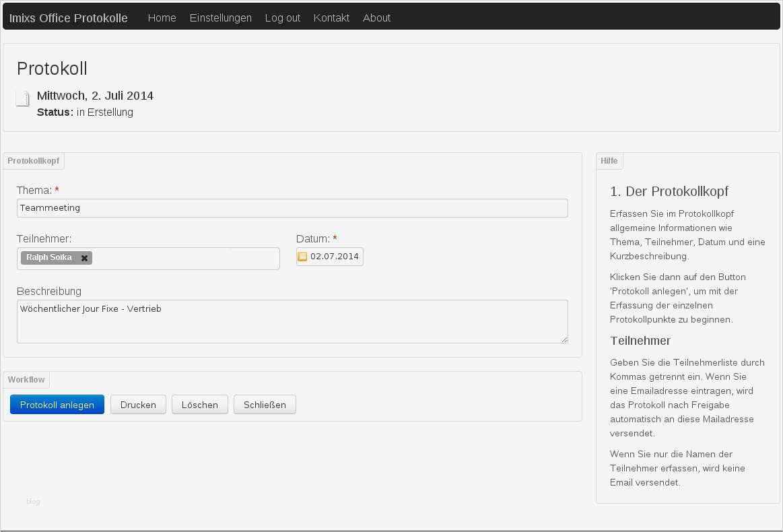This screenshot has height=532, width=783.
Task: Click the document icon beside the date heading
Action: coord(22,99)
